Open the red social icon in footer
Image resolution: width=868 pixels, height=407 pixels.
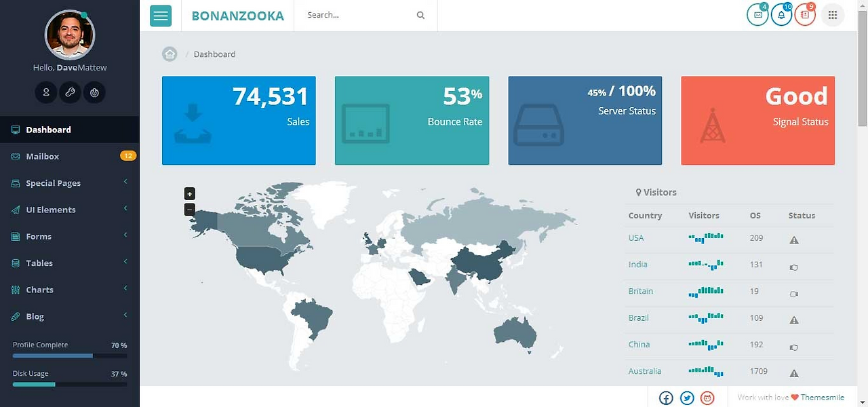point(707,398)
